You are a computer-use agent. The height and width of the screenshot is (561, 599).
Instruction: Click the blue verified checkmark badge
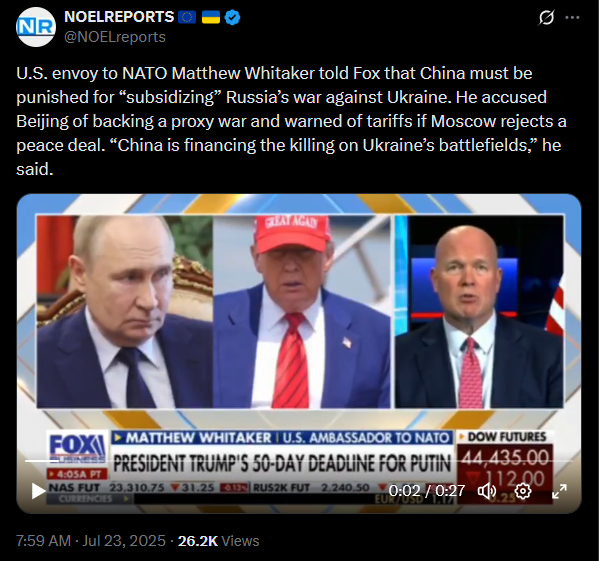click(x=232, y=17)
